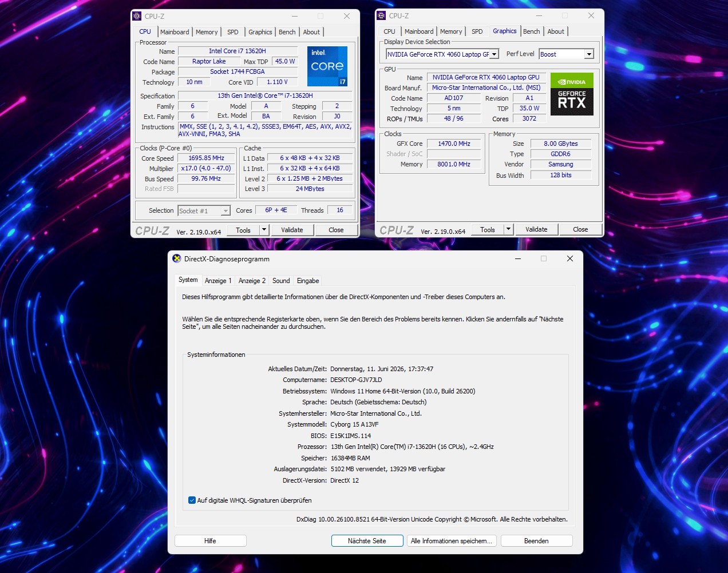Select SPD tab in left CPU-Z window
This screenshot has height=573, width=728.
tap(233, 32)
